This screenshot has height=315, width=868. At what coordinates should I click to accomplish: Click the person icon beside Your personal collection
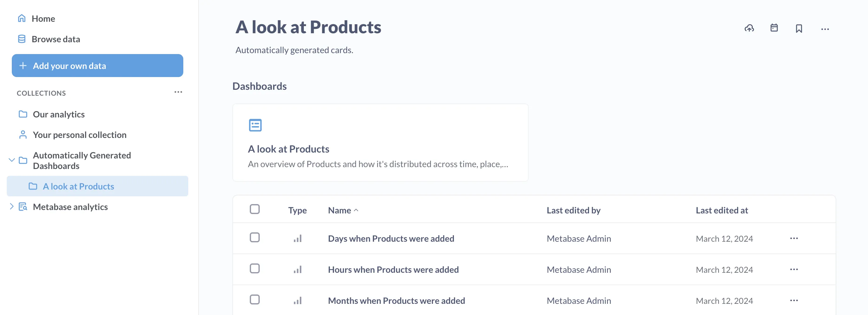22,135
